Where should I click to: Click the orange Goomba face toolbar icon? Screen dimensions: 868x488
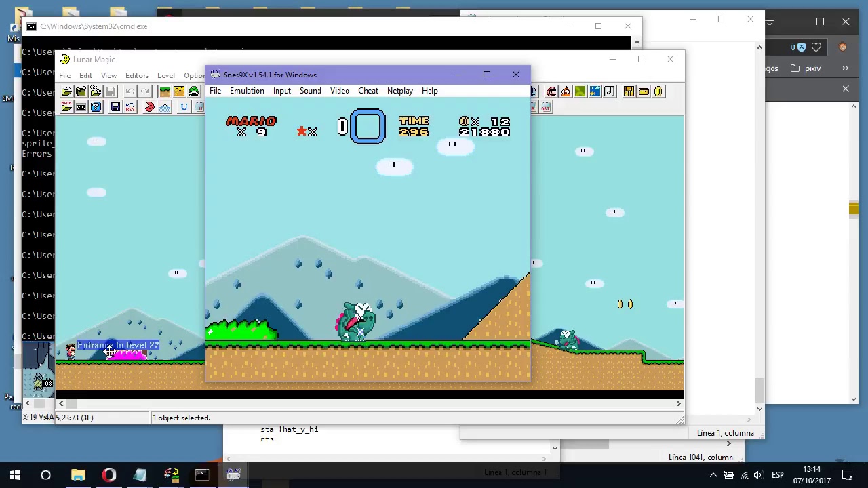click(x=566, y=91)
